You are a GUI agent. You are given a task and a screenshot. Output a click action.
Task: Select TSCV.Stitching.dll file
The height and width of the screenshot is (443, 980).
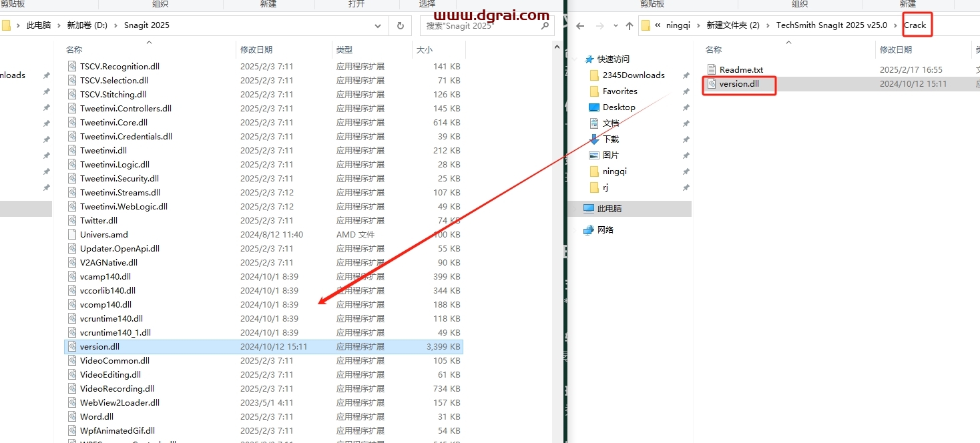click(113, 94)
